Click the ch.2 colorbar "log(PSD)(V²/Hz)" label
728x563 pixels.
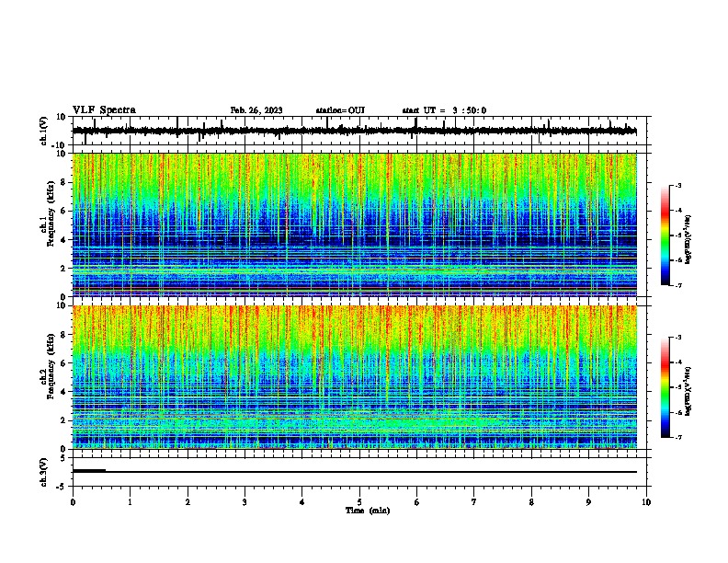[x=688, y=391]
